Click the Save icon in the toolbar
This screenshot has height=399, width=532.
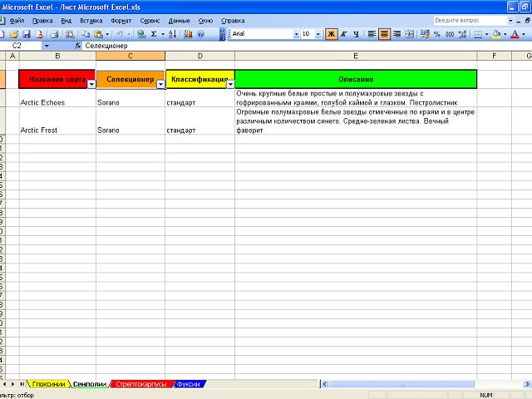pyautogui.click(x=27, y=34)
